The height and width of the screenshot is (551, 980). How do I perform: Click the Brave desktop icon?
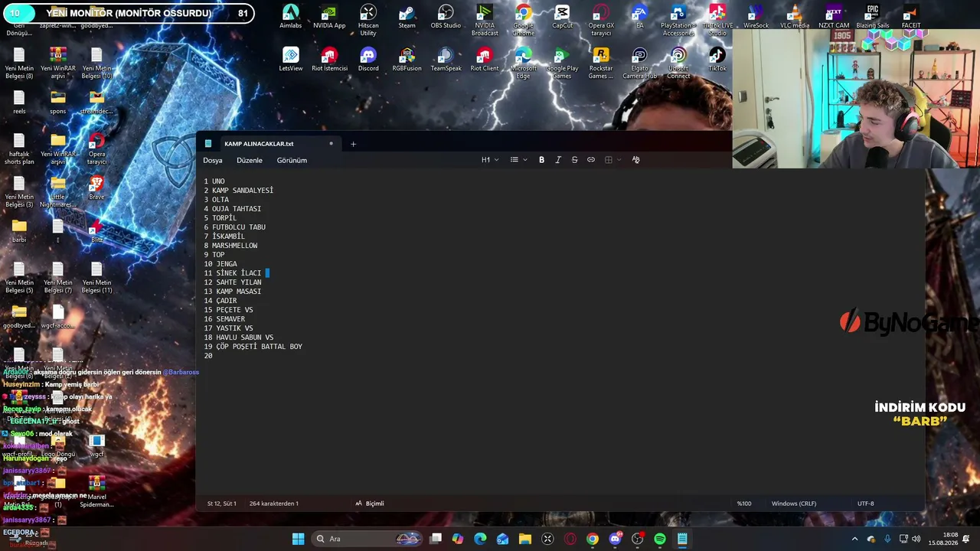click(96, 187)
